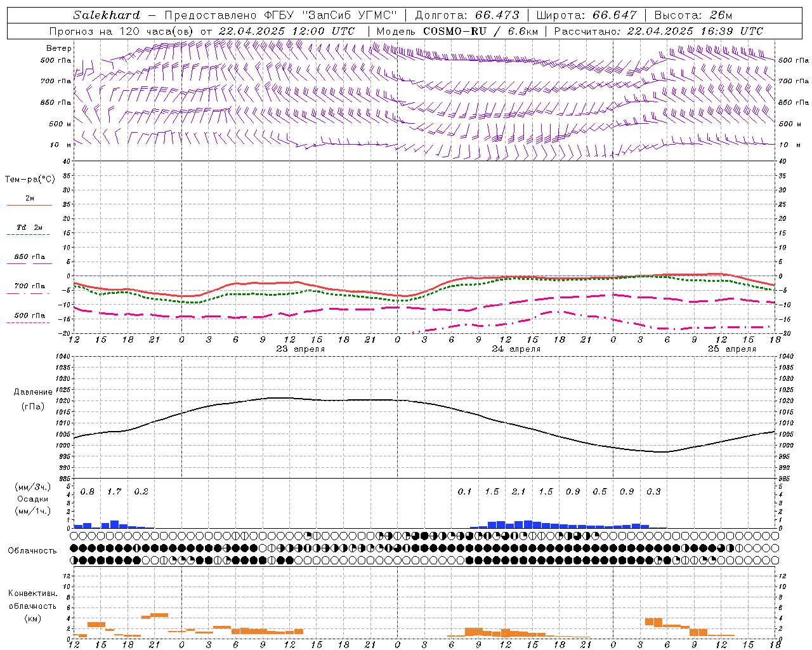Click the 3-hour precipitation value "0.5"
This screenshot has height=650, width=812.
(x=599, y=492)
